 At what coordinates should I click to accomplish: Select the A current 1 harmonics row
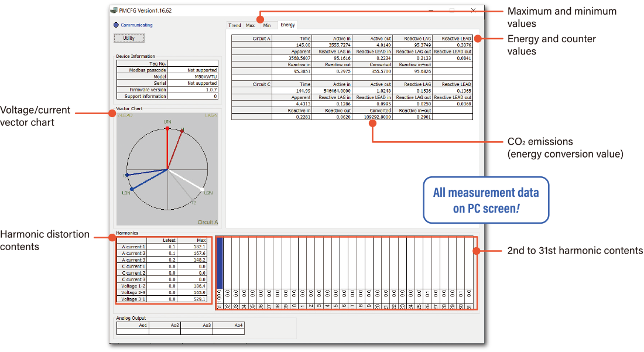coord(161,247)
